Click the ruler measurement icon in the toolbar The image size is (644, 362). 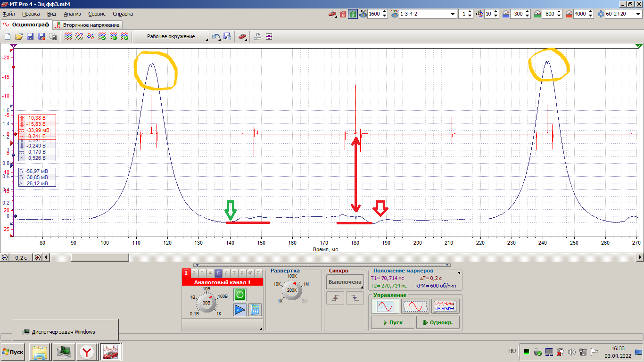point(258,36)
